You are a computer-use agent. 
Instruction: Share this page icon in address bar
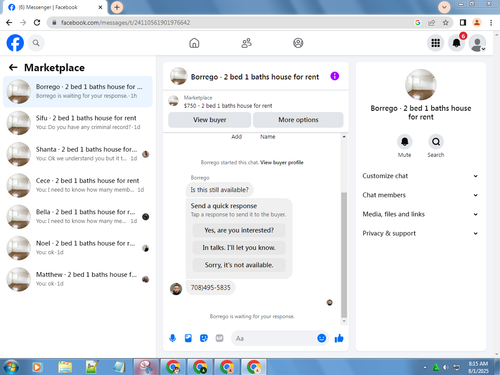[x=432, y=22]
